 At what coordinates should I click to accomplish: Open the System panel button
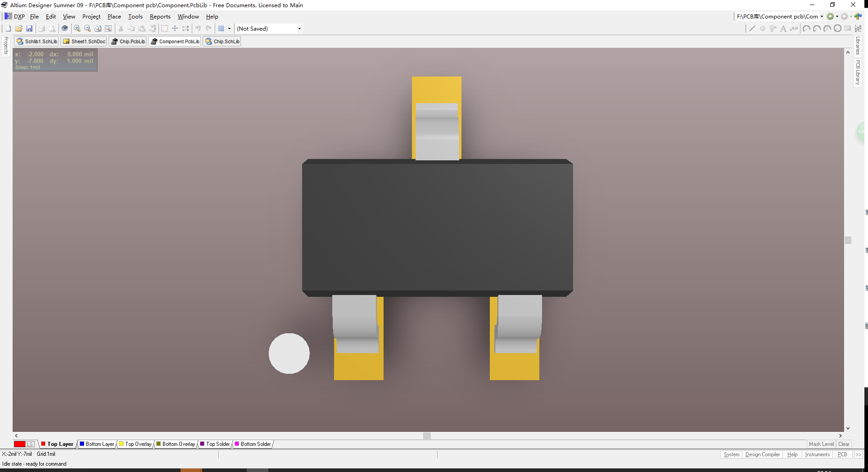pos(732,454)
